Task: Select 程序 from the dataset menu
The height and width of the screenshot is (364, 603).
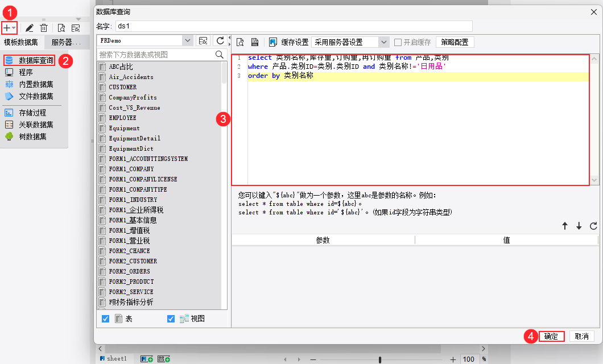Action: [26, 72]
